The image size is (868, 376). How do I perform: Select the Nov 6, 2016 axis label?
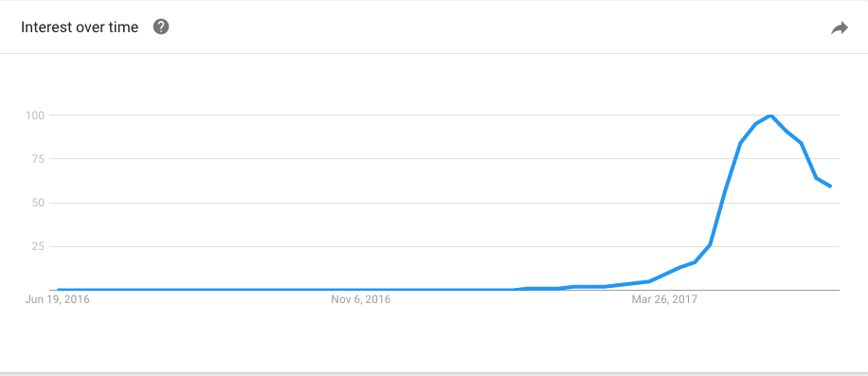(360, 299)
